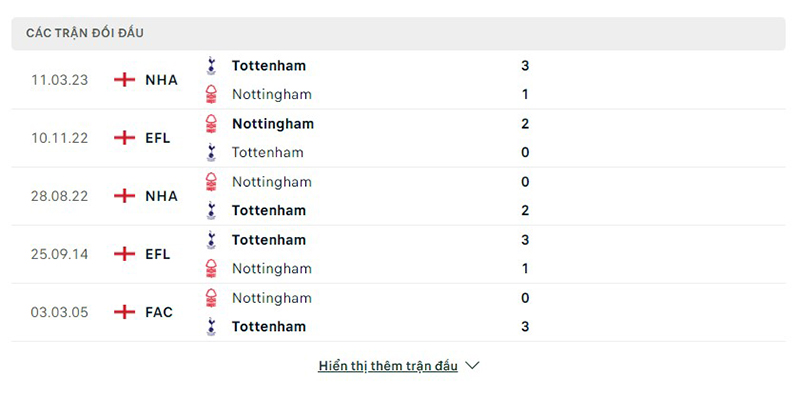Click England flag beside 03.03.05 FAC

click(124, 312)
